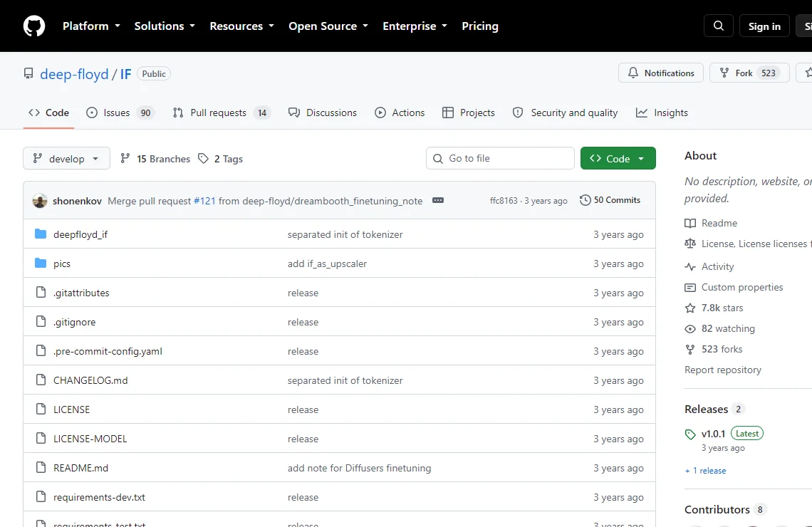Open the Contributors heading link

pos(725,509)
